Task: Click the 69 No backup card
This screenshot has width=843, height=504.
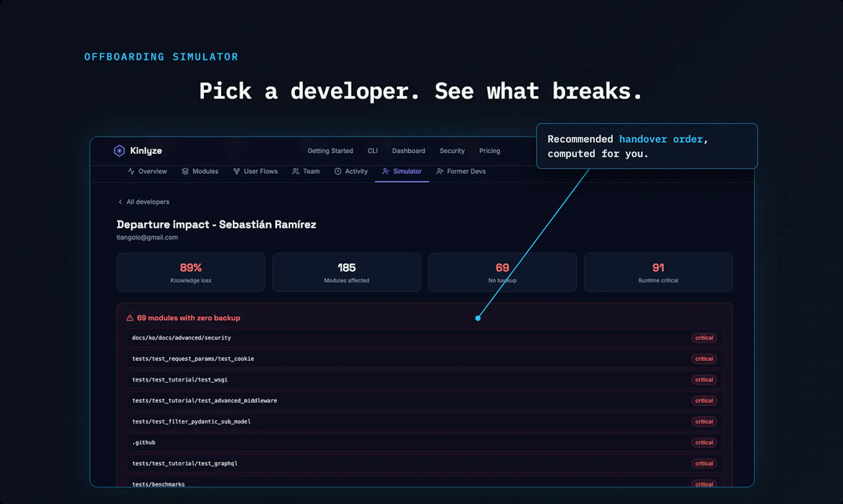Action: coord(502,272)
